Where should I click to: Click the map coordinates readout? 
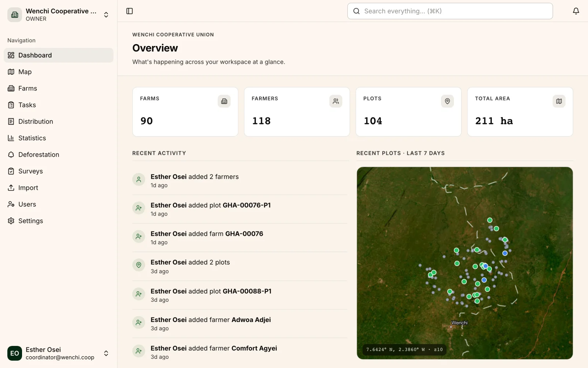point(404,350)
